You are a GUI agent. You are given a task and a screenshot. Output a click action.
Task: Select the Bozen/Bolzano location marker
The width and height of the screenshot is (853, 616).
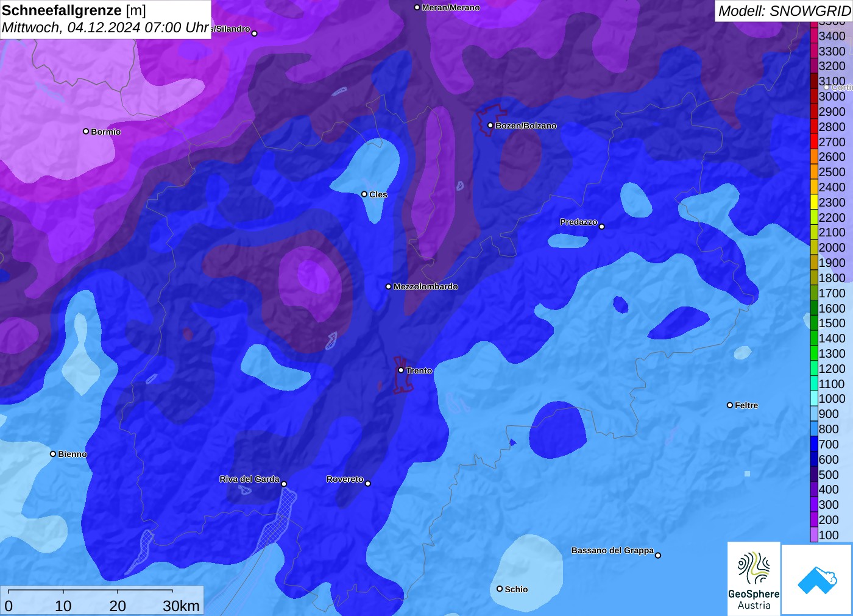pyautogui.click(x=490, y=126)
